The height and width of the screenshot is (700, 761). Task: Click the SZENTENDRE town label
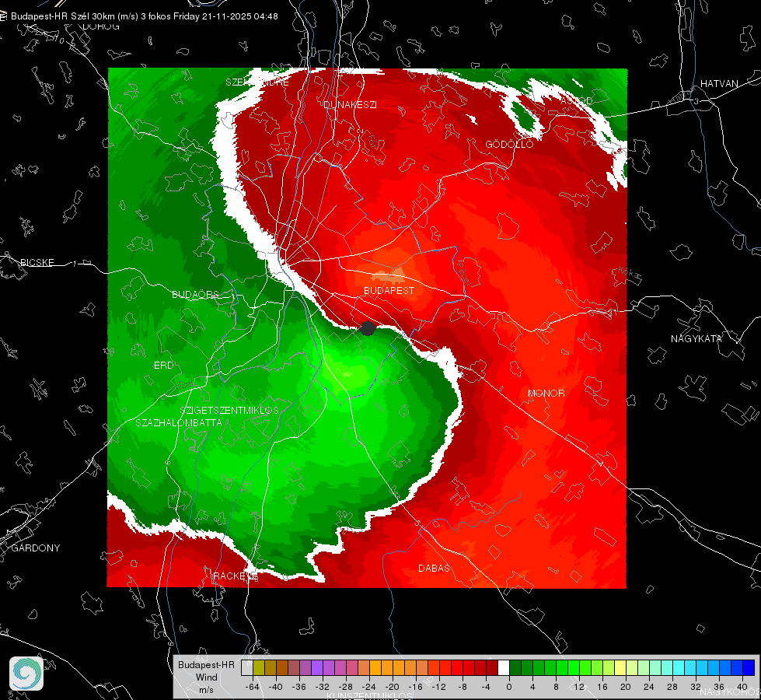pyautogui.click(x=257, y=82)
